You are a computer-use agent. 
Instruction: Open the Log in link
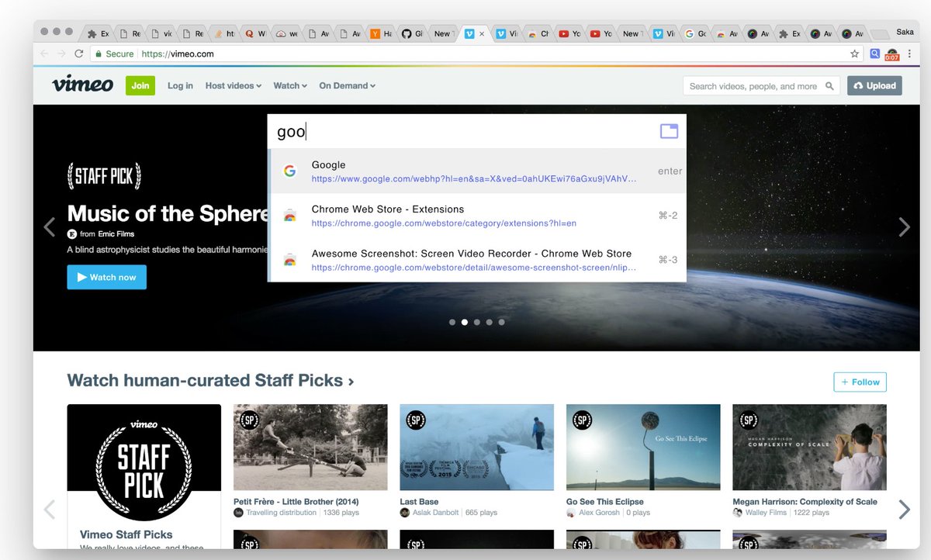pyautogui.click(x=180, y=85)
